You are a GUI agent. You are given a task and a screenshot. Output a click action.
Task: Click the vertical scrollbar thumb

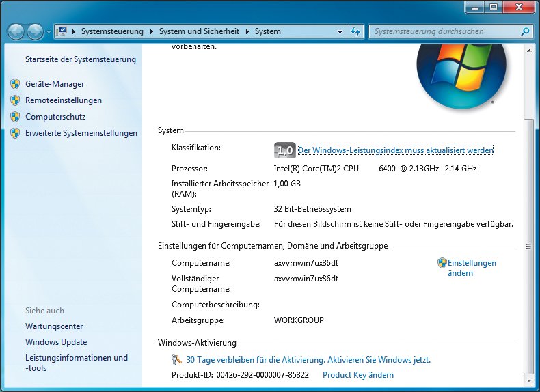529,247
